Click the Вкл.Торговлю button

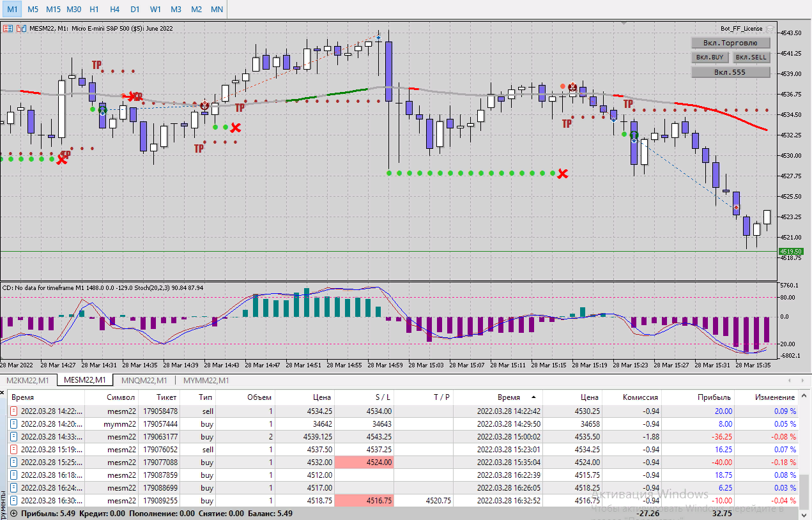[x=730, y=43]
